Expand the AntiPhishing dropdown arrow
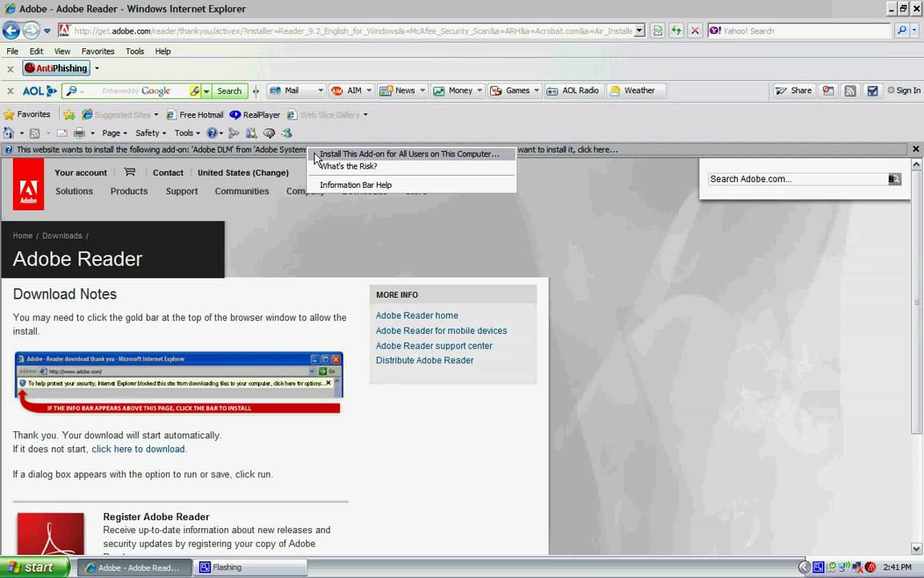Image resolution: width=924 pixels, height=578 pixels. tap(97, 68)
